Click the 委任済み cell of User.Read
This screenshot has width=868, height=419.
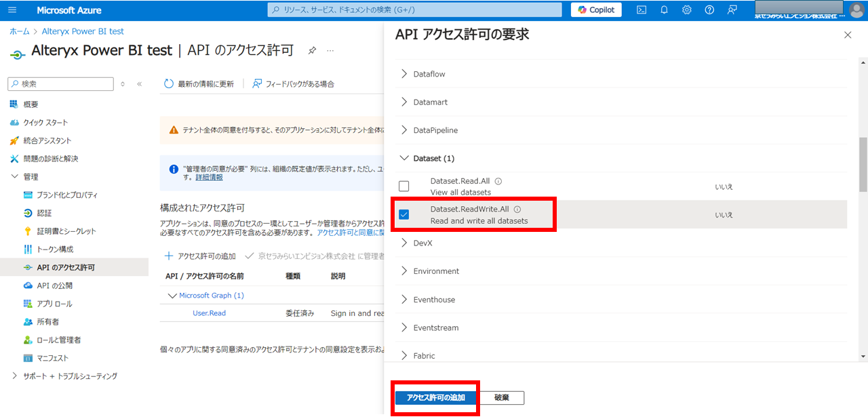(x=300, y=313)
